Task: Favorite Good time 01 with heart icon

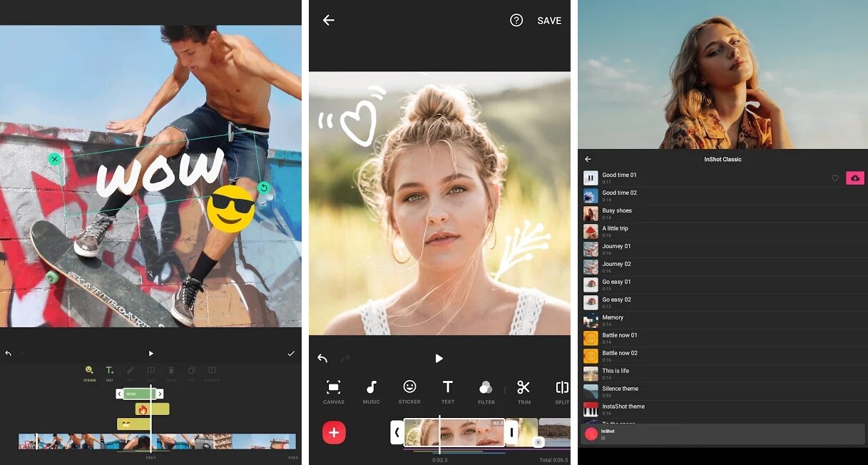Action: coord(835,178)
